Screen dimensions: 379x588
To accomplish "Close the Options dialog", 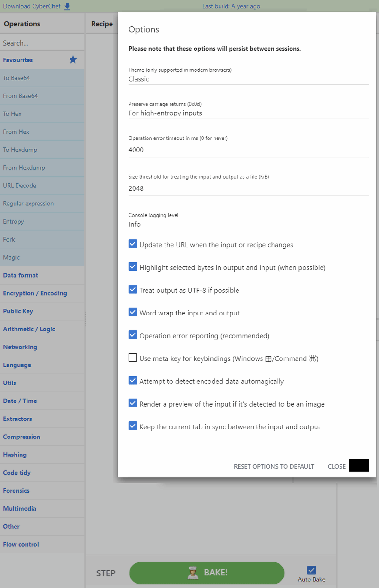I will pyautogui.click(x=337, y=466).
